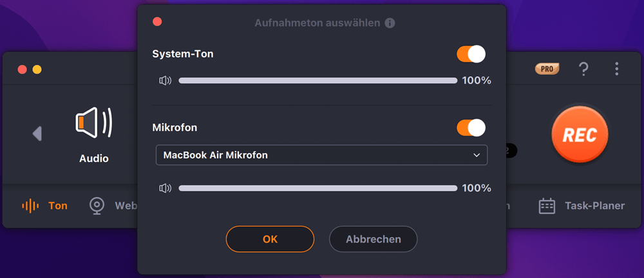Click the PRO badge icon
This screenshot has height=278, width=644.
coord(547,69)
